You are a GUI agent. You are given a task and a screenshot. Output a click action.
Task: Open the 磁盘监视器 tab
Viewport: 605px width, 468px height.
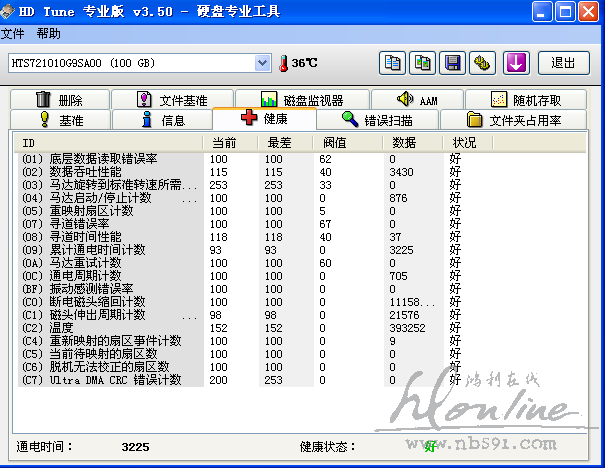click(x=301, y=100)
